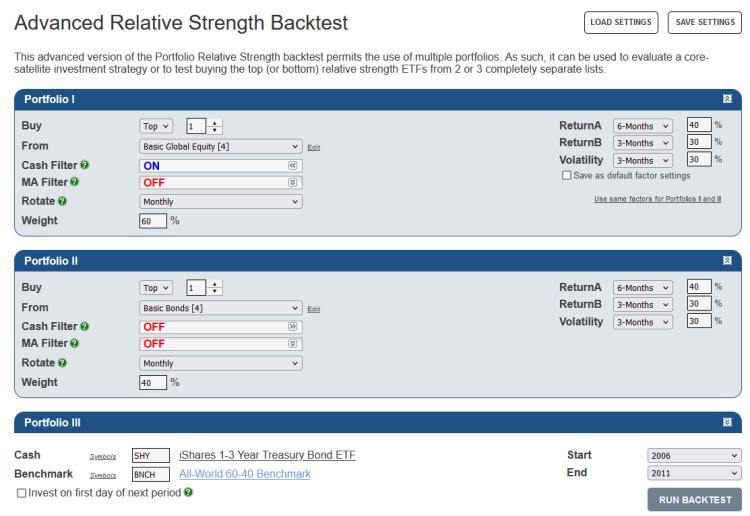Viewport: 750px width, 516px height.
Task: Expand MA Filter arrow icon in Portfolio I
Action: coord(292,182)
